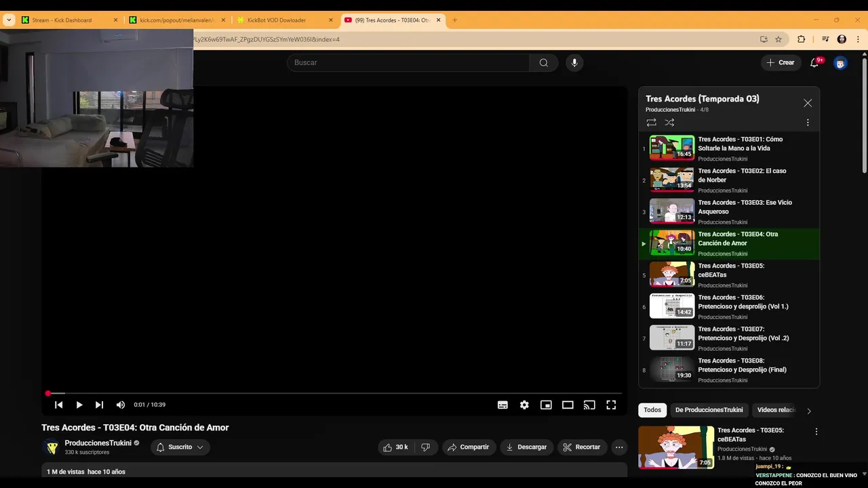Mute the video volume speaker icon

[x=120, y=405]
